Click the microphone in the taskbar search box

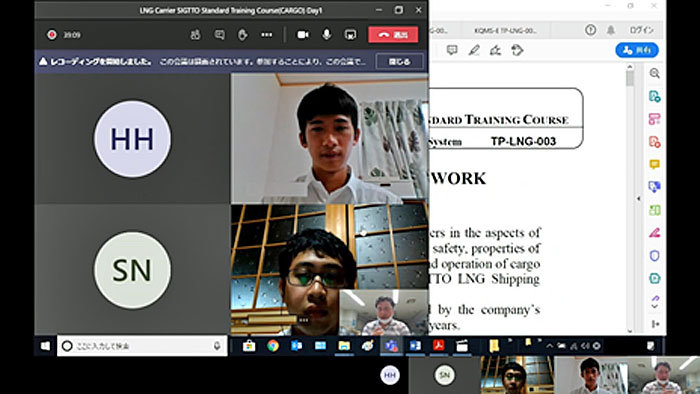217,346
